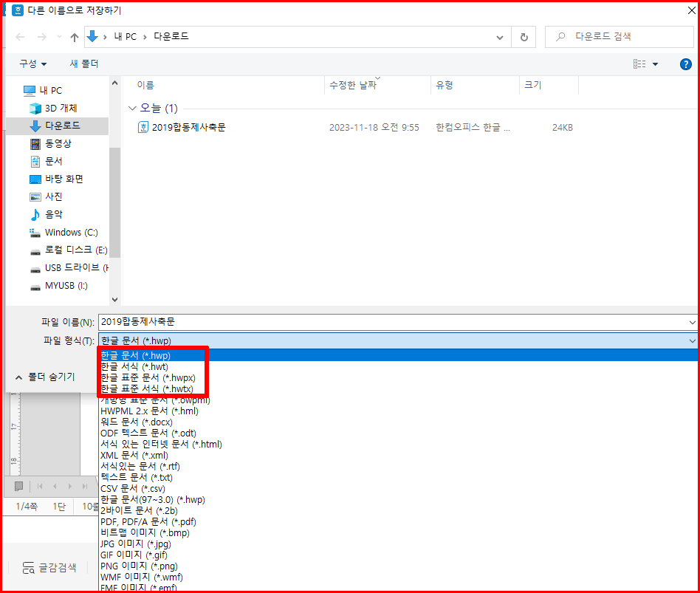This screenshot has width=700, height=593.
Task: Choose JPG 이미지 (*.jpg) format
Action: pyautogui.click(x=136, y=544)
